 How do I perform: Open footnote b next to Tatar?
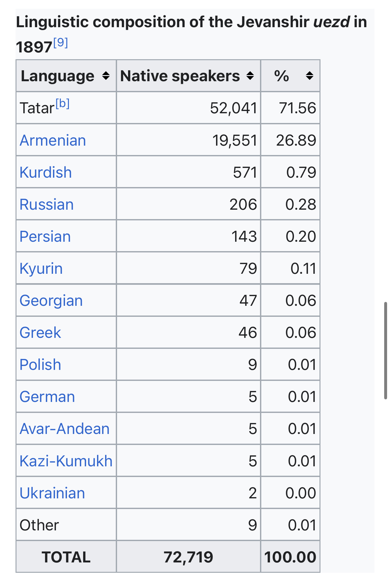pos(62,104)
